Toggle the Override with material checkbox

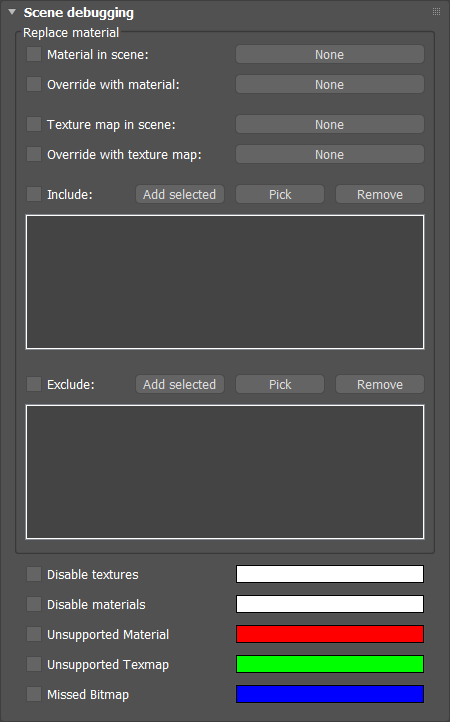(34, 84)
